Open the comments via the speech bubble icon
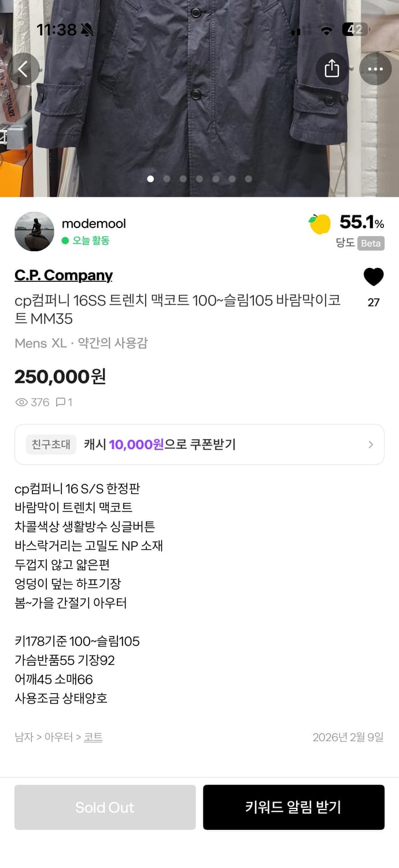The width and height of the screenshot is (399, 868). click(61, 402)
